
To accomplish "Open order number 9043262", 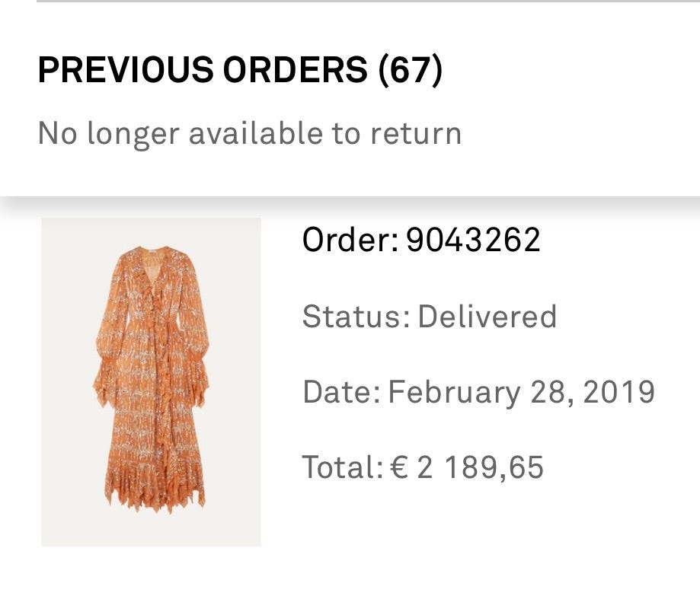I will click(473, 241).
